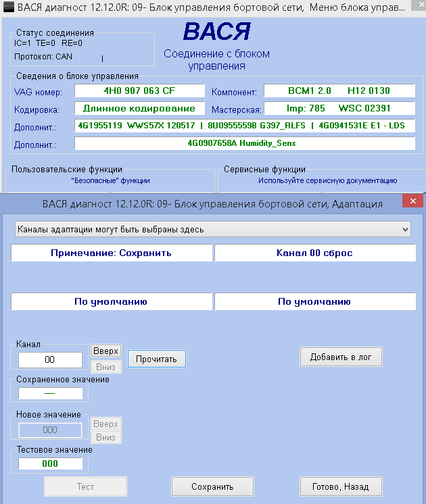Click Используйте сервисную документацию text
Viewport: 426px width, 504px height.
(x=327, y=180)
